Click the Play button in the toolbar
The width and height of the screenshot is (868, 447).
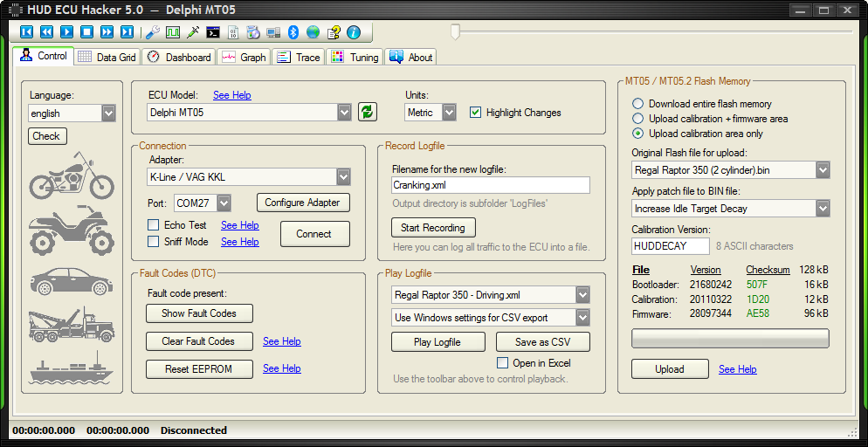(x=66, y=32)
